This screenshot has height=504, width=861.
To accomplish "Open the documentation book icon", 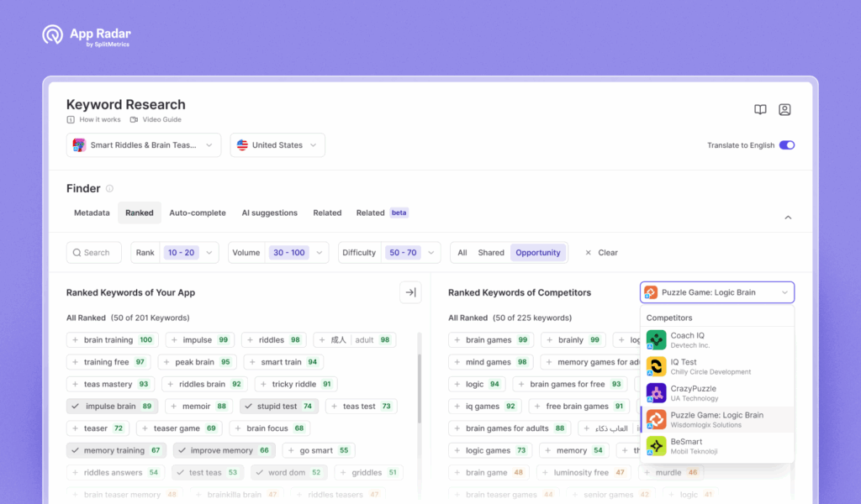I will (x=760, y=109).
